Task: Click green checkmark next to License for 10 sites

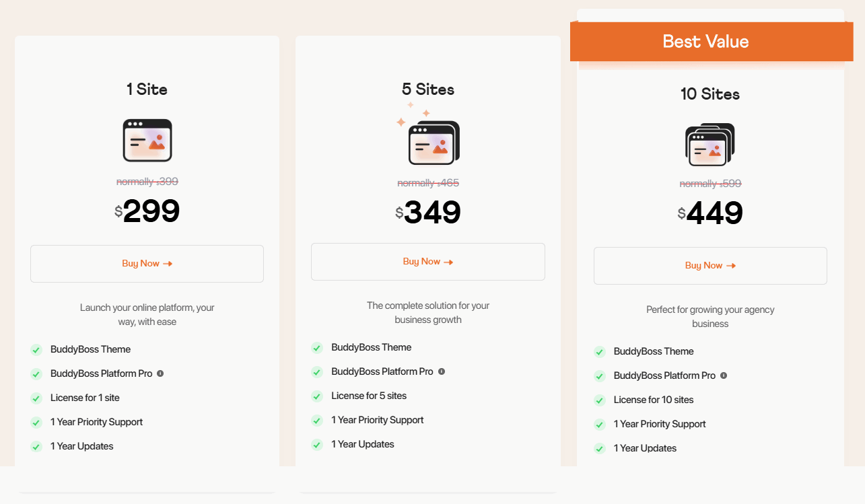Action: click(x=600, y=400)
